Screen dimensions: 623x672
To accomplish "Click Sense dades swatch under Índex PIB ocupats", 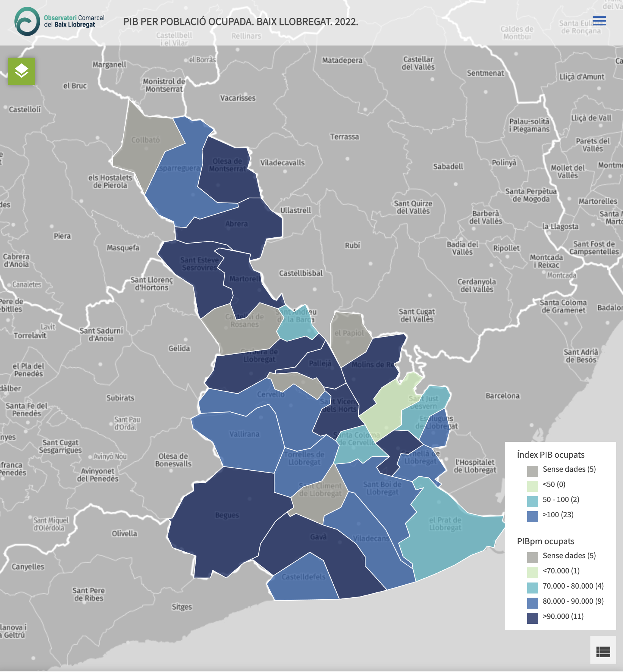I will point(532,471).
